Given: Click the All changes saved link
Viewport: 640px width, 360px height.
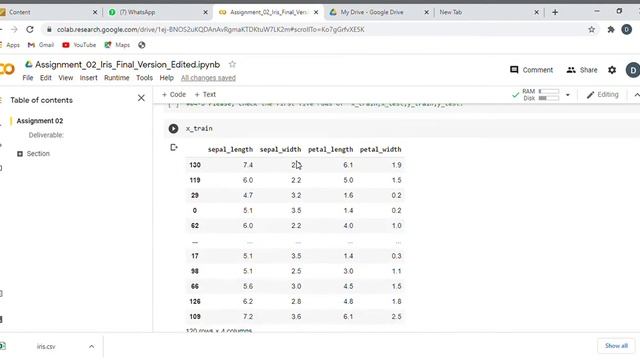Looking at the screenshot, I should click(208, 78).
